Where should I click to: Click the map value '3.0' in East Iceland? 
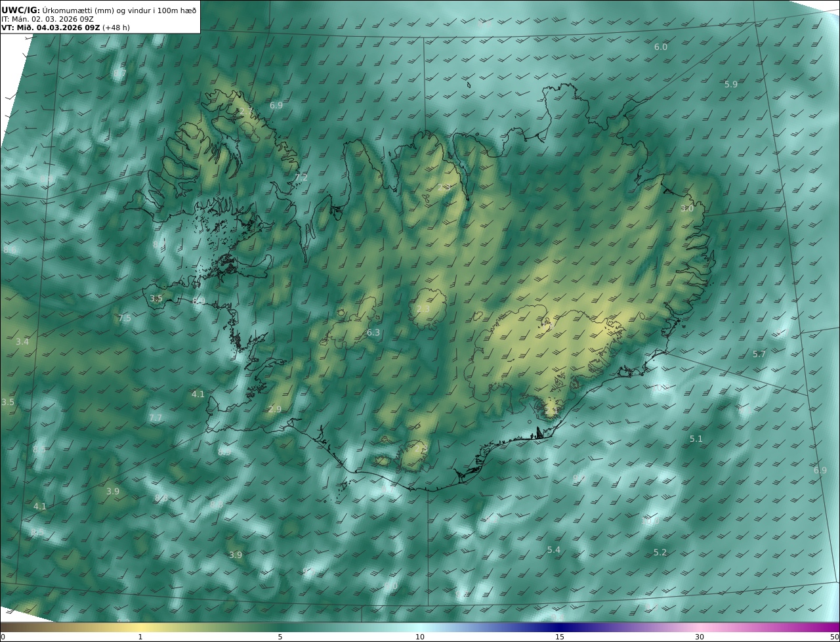(x=687, y=209)
